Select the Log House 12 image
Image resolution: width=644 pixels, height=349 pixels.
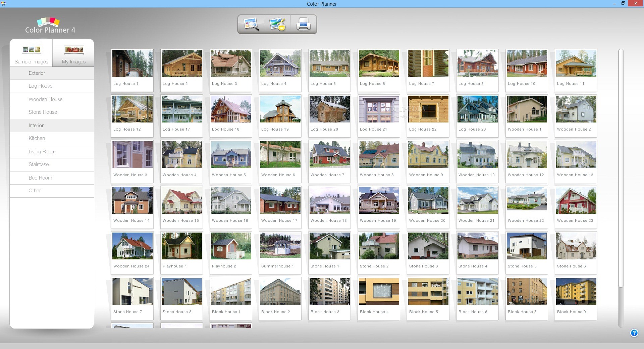(132, 116)
